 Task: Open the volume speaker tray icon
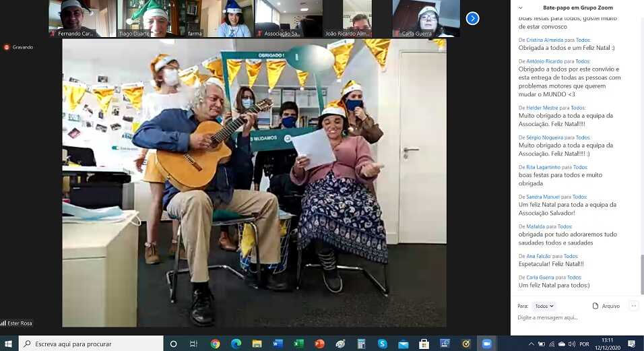(572, 344)
